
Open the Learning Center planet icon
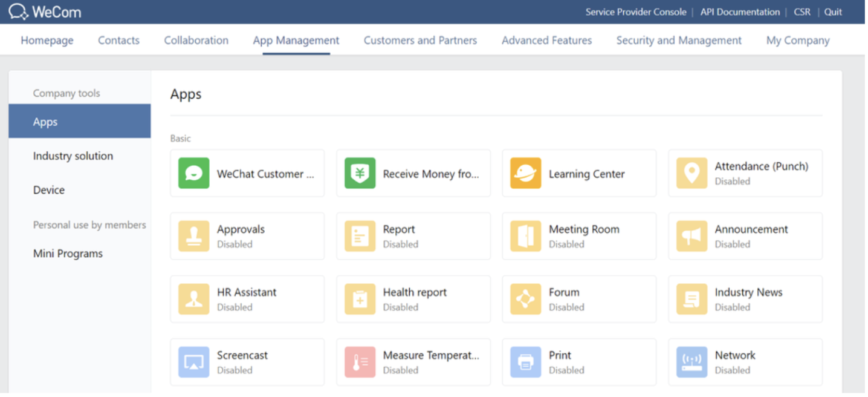pyautogui.click(x=526, y=174)
